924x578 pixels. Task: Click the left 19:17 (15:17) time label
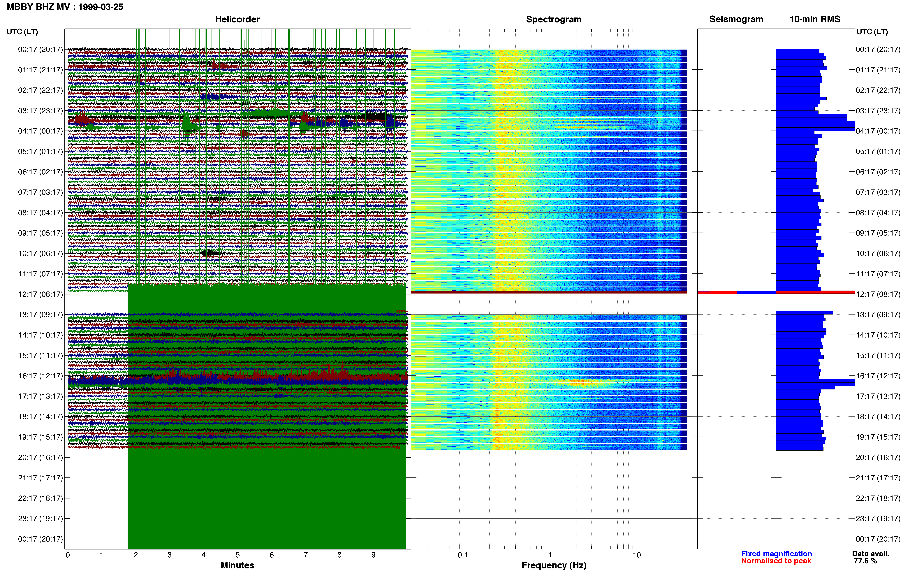click(41, 437)
